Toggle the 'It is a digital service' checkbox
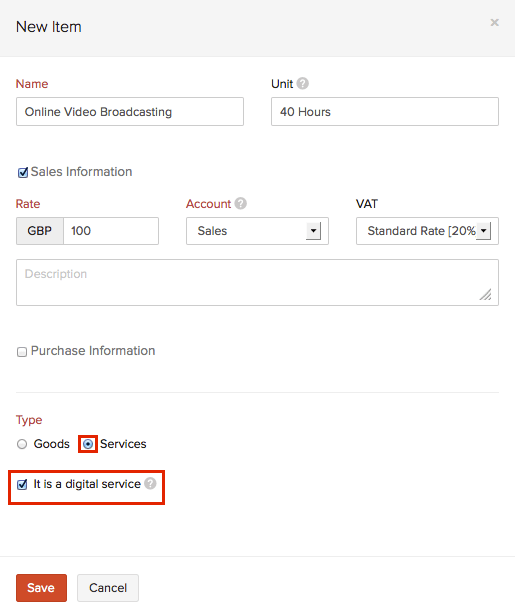 pyautogui.click(x=22, y=484)
